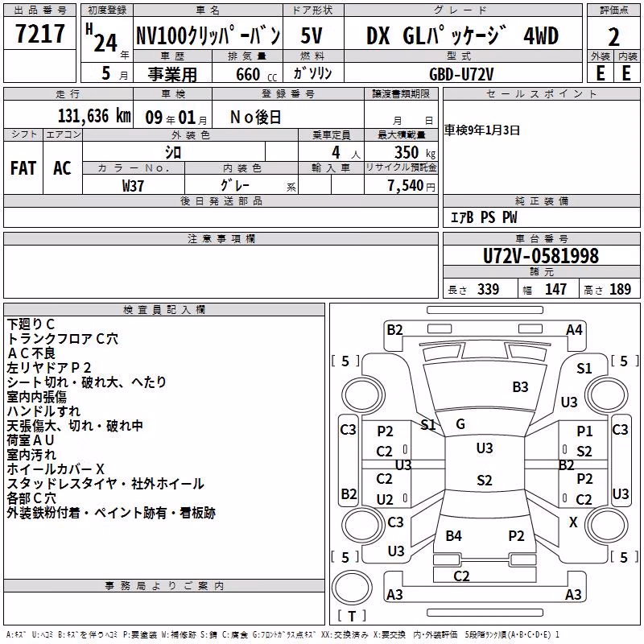
Task: Click note スタッドレスタイヤ・社外ホイール
Action: [105, 484]
